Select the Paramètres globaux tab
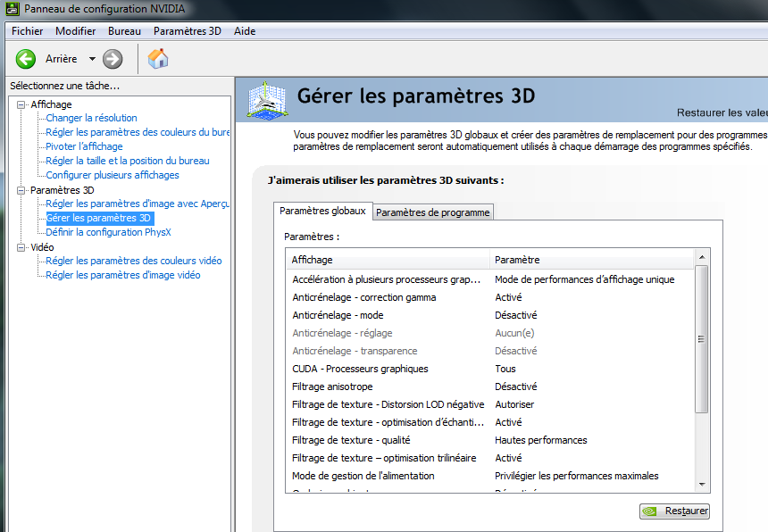The image size is (768, 532). (322, 212)
